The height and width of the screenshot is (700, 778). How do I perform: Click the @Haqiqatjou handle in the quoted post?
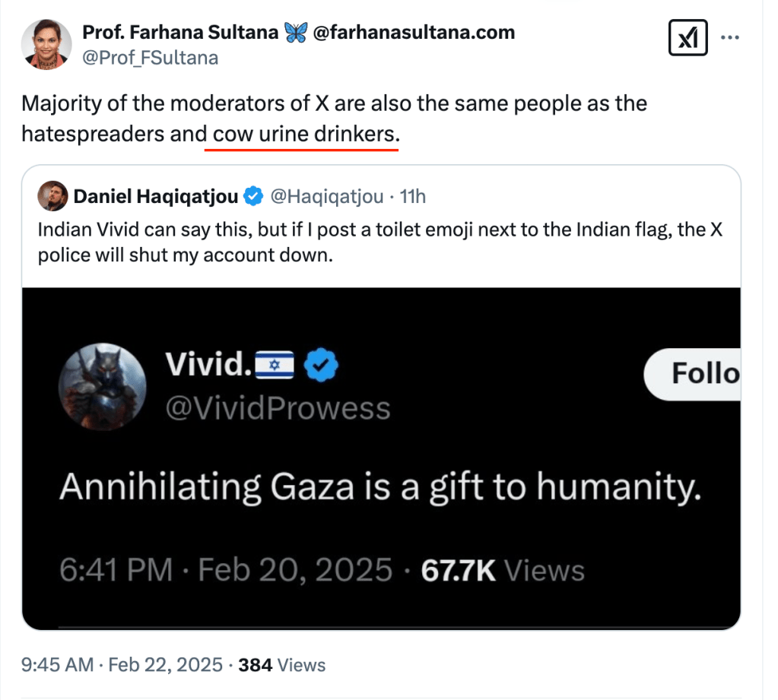pos(327,197)
